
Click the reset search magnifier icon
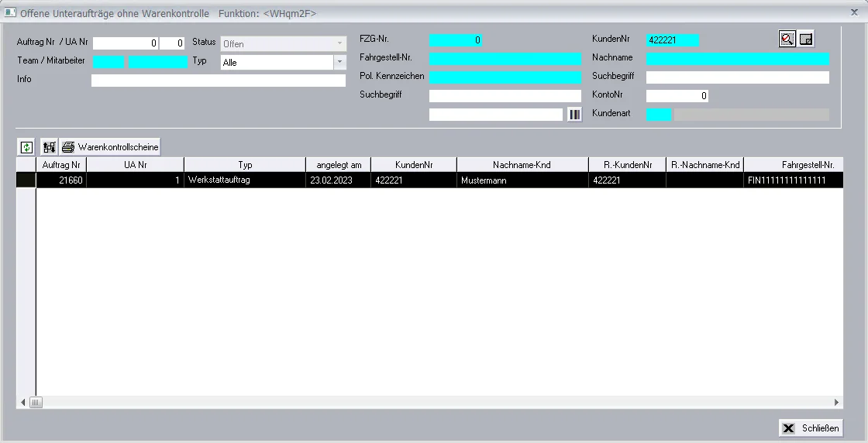pyautogui.click(x=787, y=39)
